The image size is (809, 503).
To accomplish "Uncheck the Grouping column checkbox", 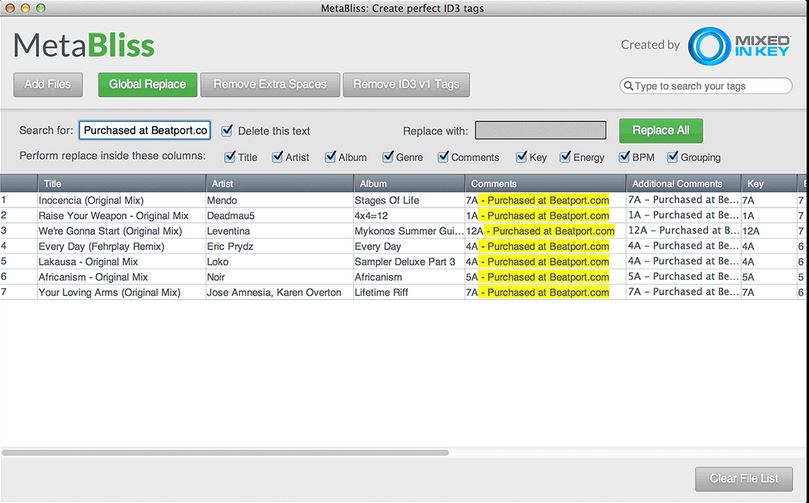I will [x=672, y=156].
